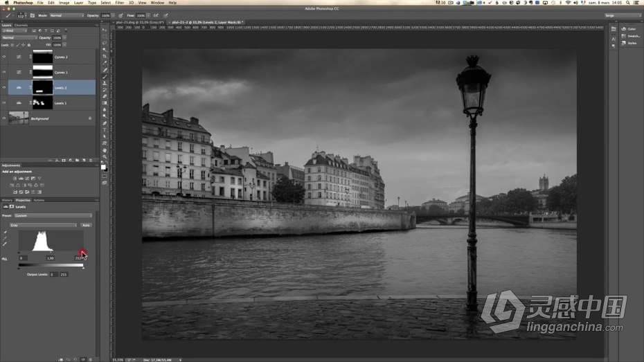Toggle lock all icon in Layers panel
Image resolution: width=644 pixels, height=362 pixels.
coord(29,45)
